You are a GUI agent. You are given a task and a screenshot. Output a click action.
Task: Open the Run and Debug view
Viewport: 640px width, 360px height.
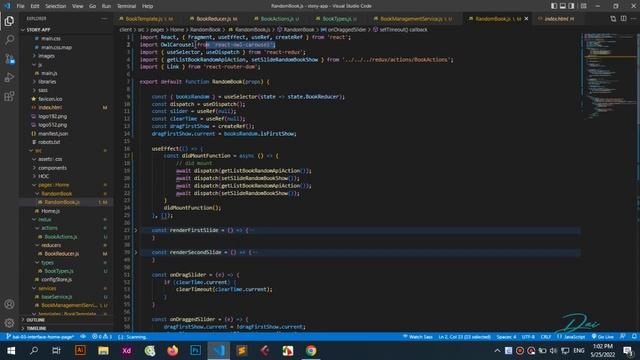pyautogui.click(x=9, y=78)
